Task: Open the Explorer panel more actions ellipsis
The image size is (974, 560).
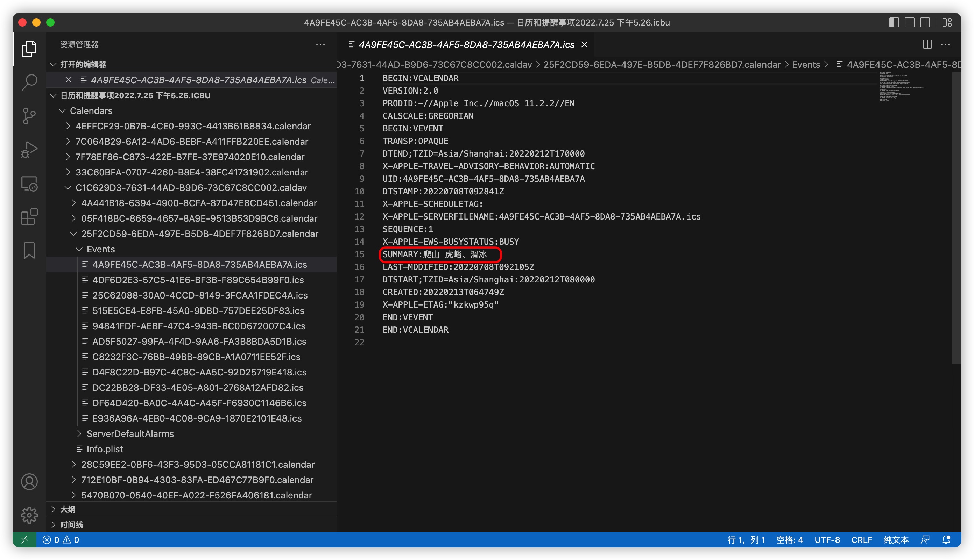Action: click(320, 44)
